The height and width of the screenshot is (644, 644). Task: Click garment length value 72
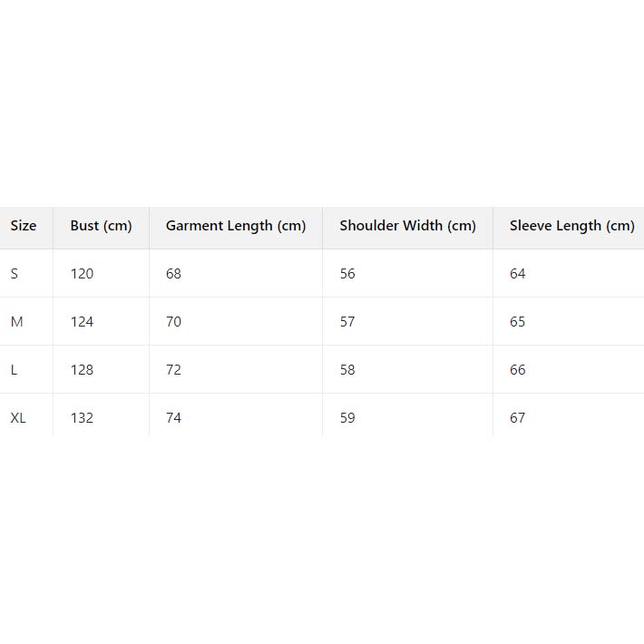[x=173, y=370]
